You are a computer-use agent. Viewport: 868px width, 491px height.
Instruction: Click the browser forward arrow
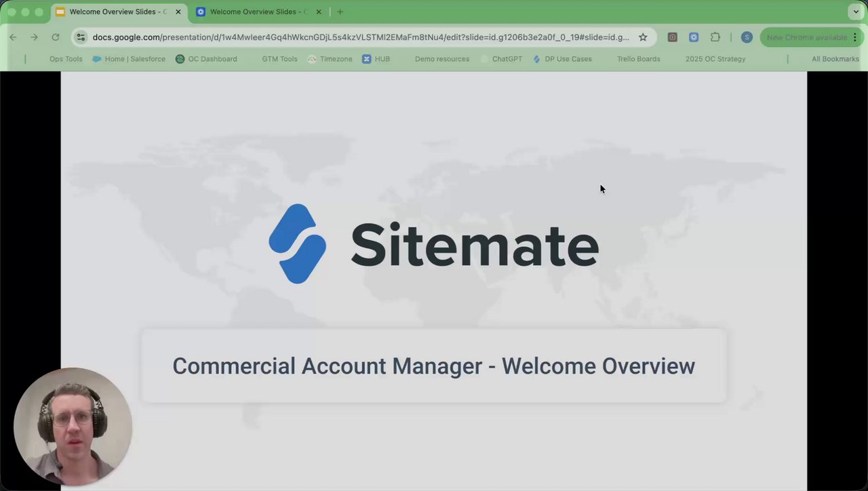34,37
